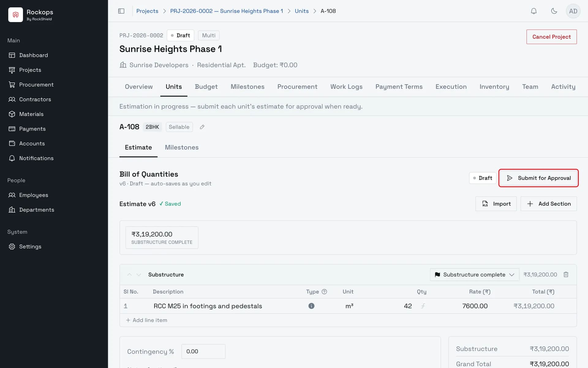Click the Substructure section name
Viewport: 588px width, 368px height.
tap(166, 274)
